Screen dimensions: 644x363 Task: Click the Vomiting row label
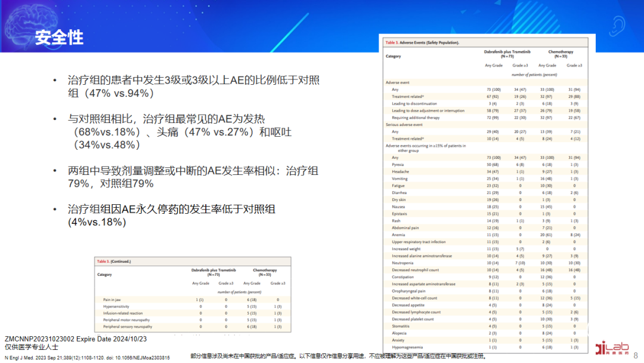(x=399, y=179)
